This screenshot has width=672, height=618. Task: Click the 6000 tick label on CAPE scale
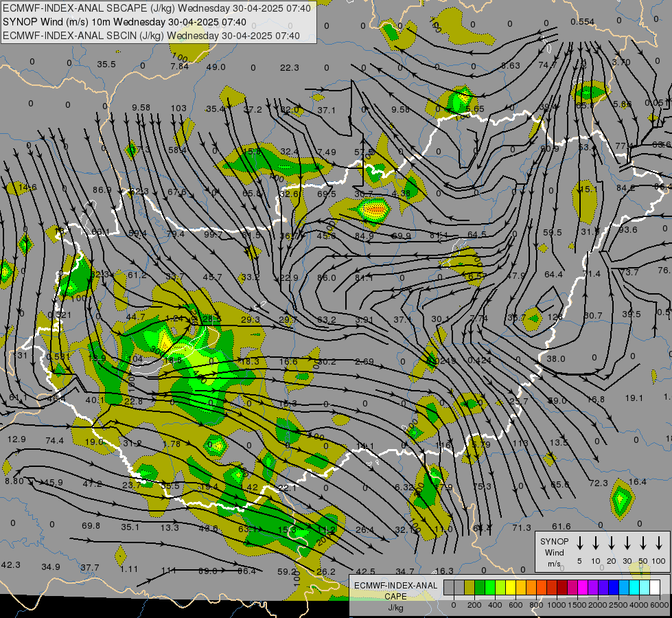pyautogui.click(x=660, y=605)
